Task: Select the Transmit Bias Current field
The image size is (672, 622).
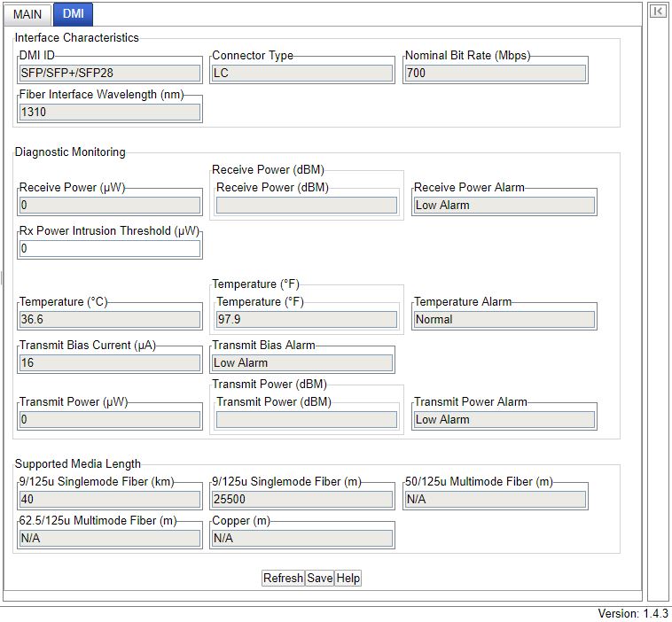Action: [x=110, y=363]
